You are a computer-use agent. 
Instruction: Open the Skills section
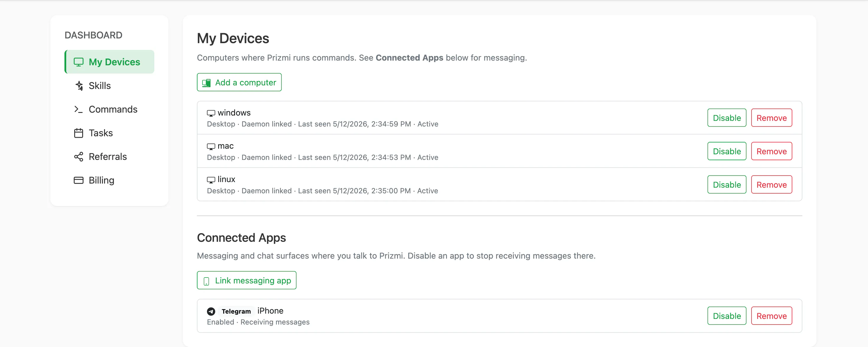click(x=109, y=86)
